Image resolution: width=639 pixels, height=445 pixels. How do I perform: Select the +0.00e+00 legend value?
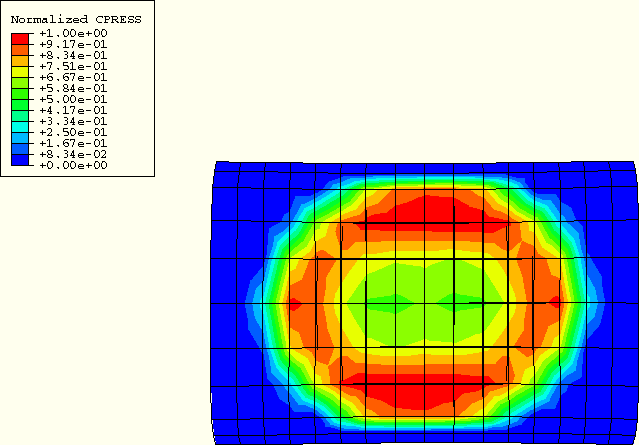[x=73, y=165]
